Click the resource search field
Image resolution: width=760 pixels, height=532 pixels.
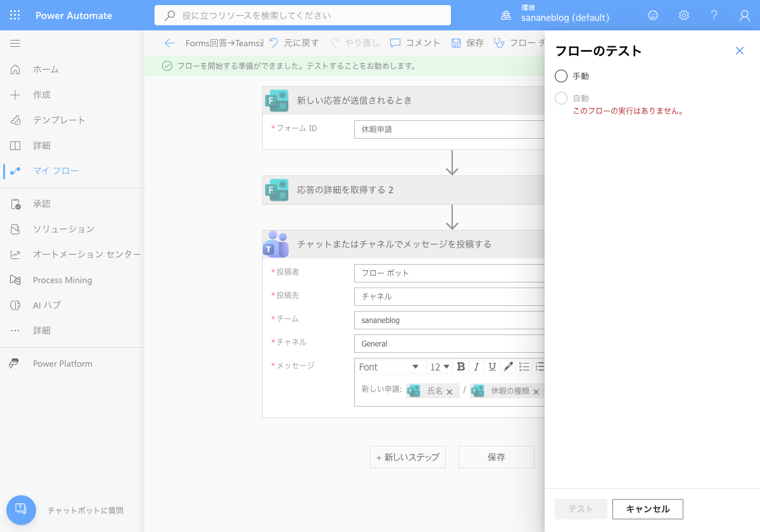[x=303, y=15]
